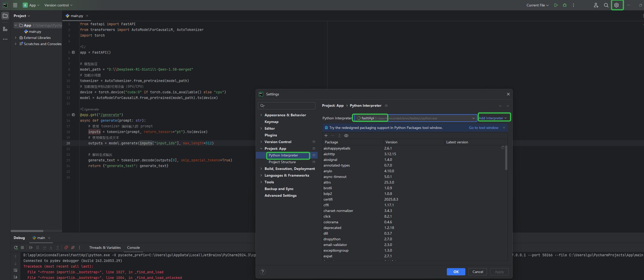Toggle Mute Breakpoints in Debug toolbar
The height and width of the screenshot is (280, 644).
tap(73, 248)
